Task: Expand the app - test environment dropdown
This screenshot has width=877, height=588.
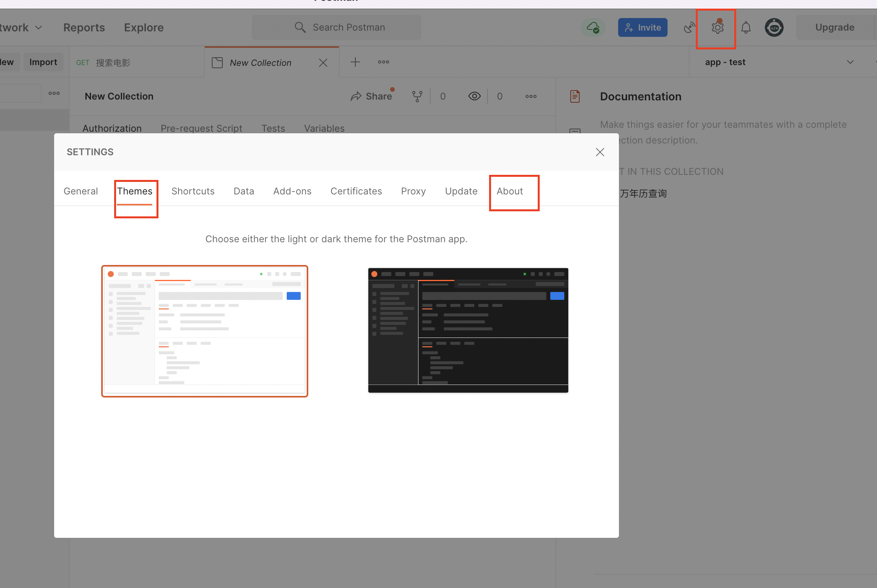Action: coord(850,62)
